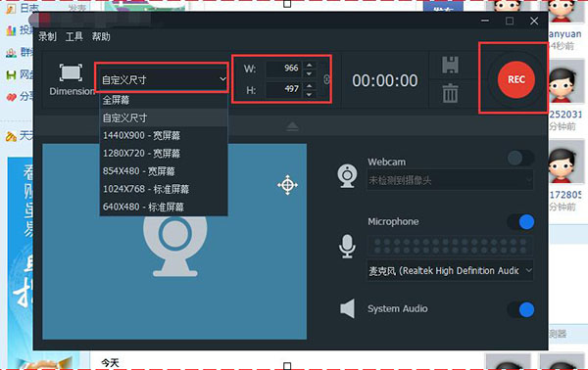Decrease width with the down stepper arrow
The height and width of the screenshot is (370, 588).
point(309,73)
